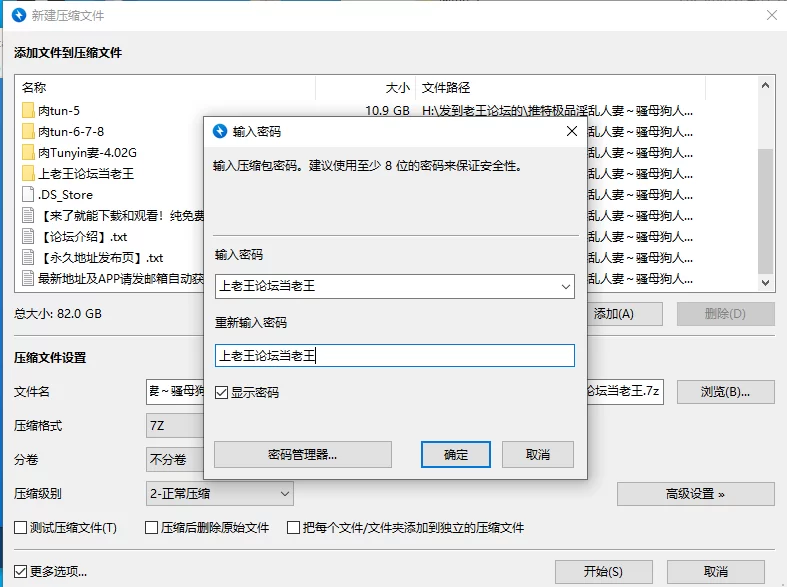Click the app logo in main window title bar
The height and width of the screenshot is (587, 787).
point(19,15)
